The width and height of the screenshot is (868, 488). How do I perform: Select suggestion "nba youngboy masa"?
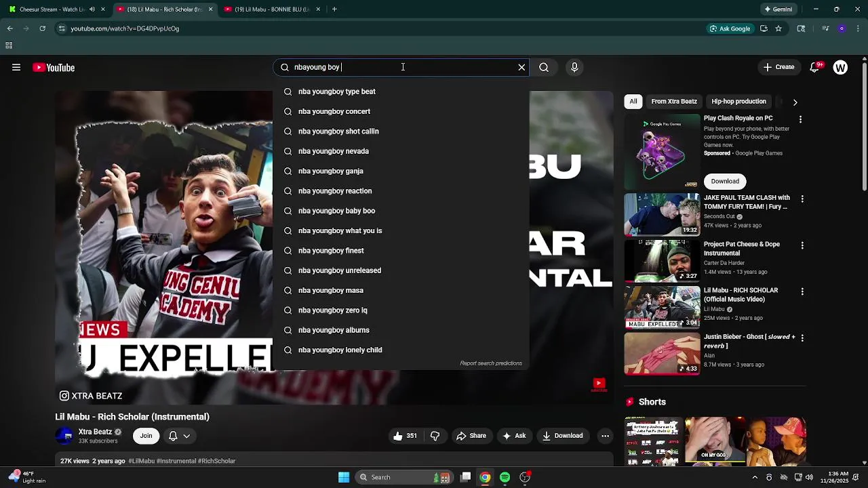tap(401, 290)
